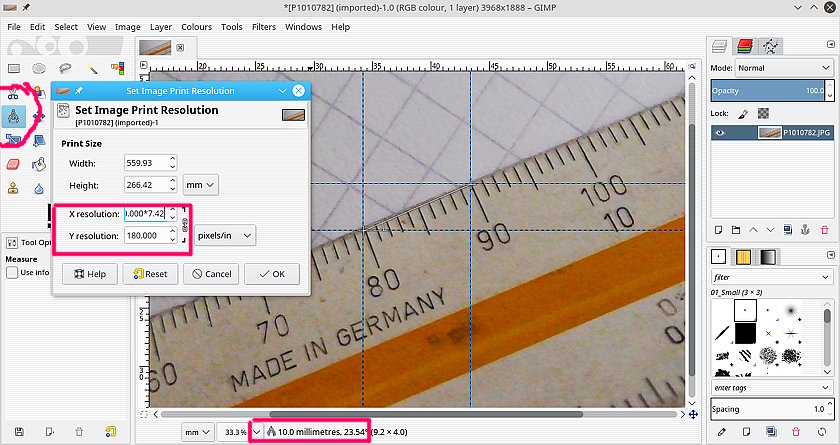Toggle visibility eye of P1010782.JPG layer
Screen dimensions: 840x445
point(719,133)
